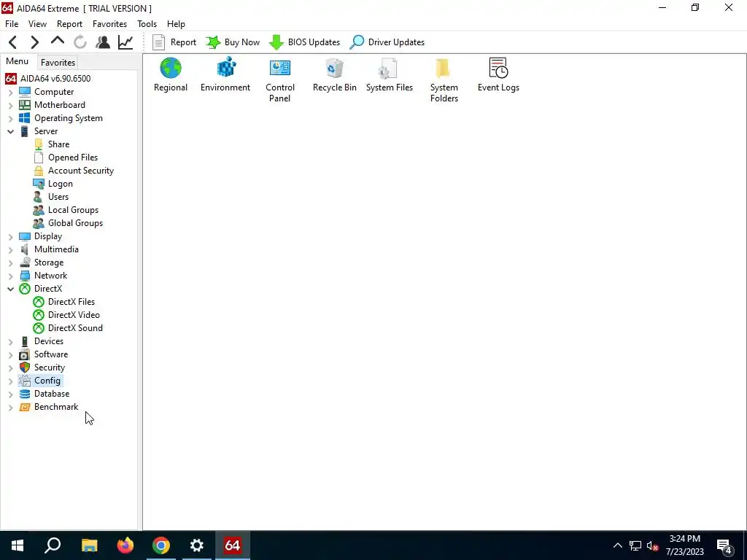Launch Firefox from the taskbar
747x560 pixels.
click(125, 545)
